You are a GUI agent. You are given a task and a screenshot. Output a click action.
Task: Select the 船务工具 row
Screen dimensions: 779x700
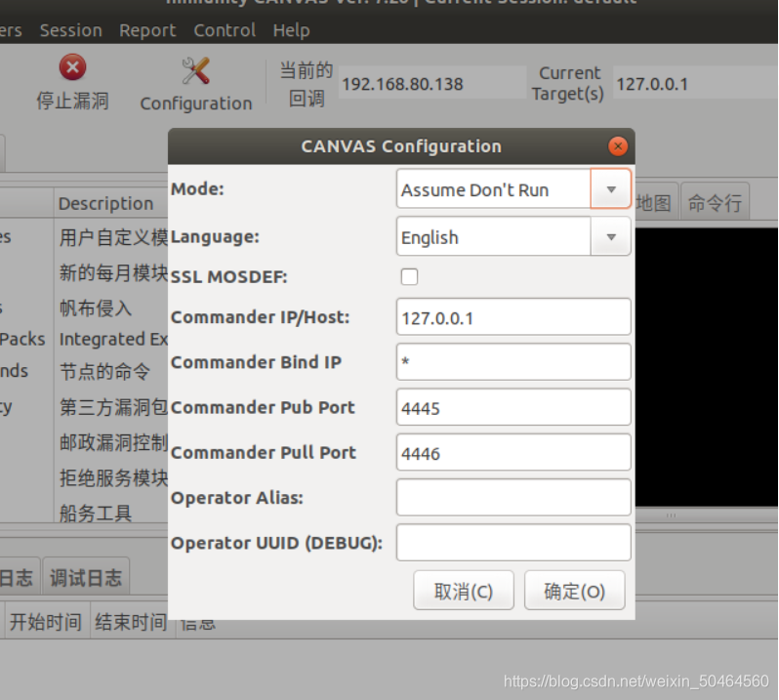96,513
